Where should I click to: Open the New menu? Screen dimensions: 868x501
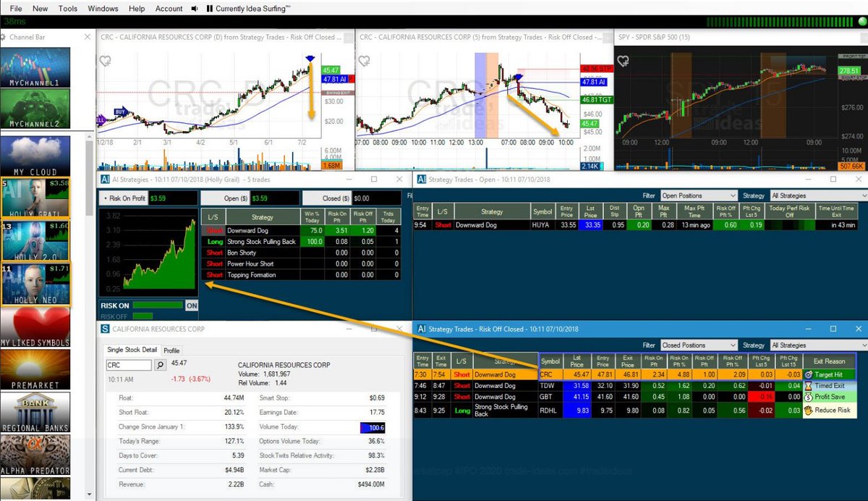[x=41, y=9]
